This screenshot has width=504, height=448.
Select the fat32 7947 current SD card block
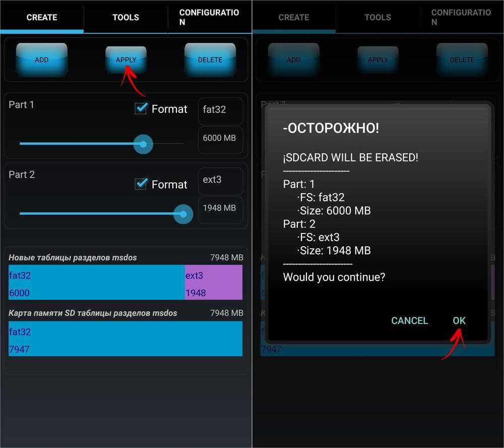tap(125, 339)
